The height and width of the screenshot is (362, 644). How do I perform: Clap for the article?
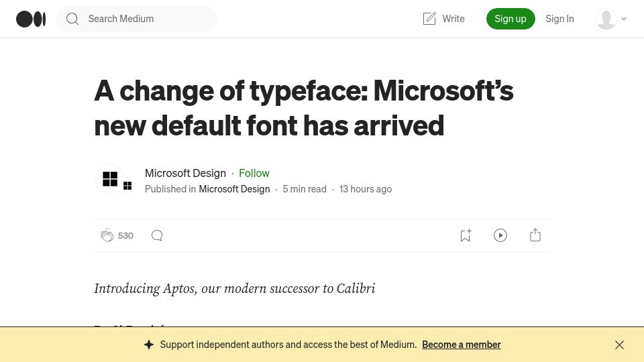107,235
